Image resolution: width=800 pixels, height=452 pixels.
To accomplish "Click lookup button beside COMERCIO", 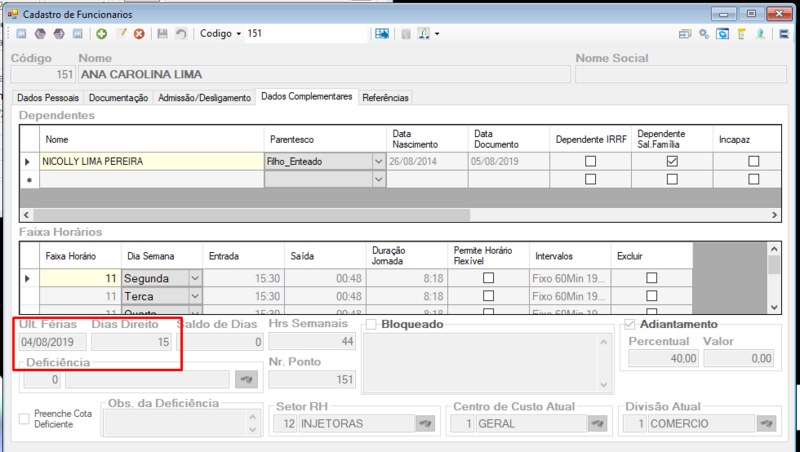I will click(x=766, y=423).
